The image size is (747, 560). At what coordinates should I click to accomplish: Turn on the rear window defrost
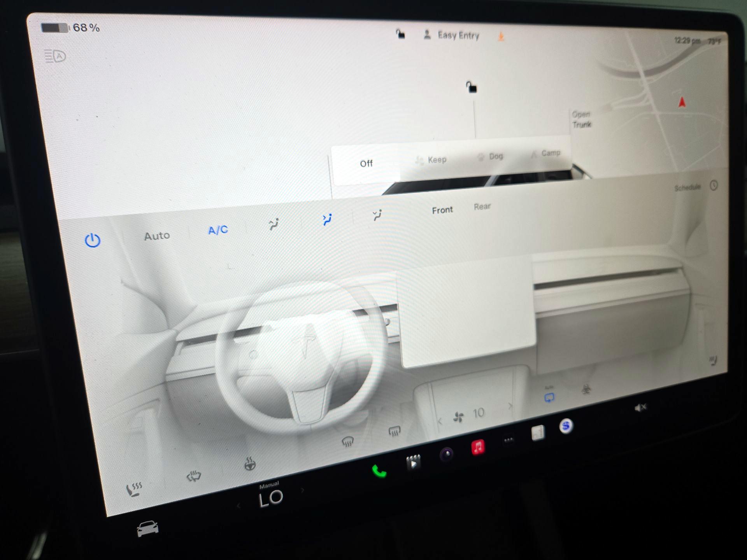pyautogui.click(x=394, y=431)
